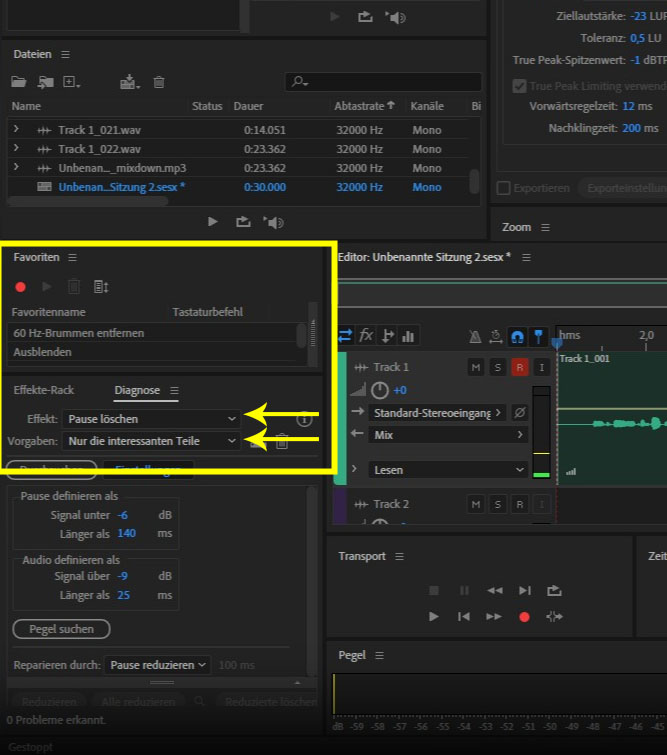Disarm record R button on Track 1
667x755 pixels.
click(519, 367)
